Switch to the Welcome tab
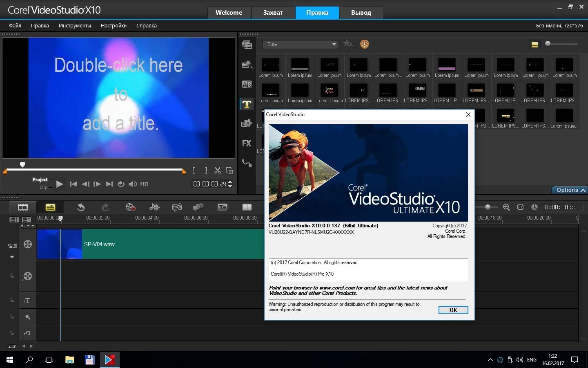The height and width of the screenshot is (368, 588). click(229, 13)
